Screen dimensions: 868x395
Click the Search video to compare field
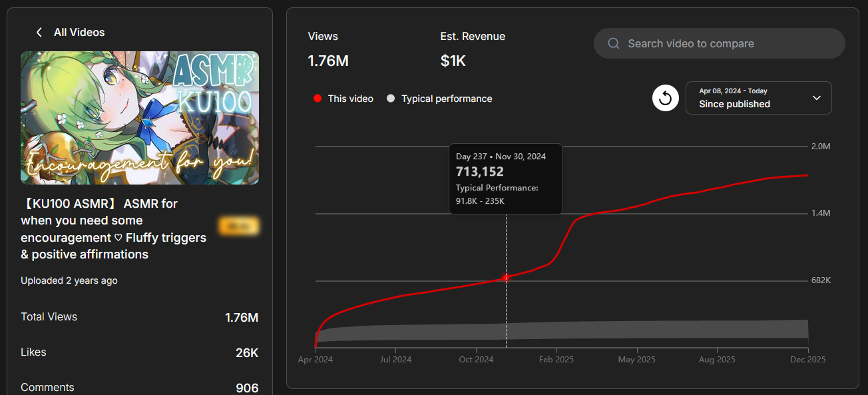click(x=719, y=43)
